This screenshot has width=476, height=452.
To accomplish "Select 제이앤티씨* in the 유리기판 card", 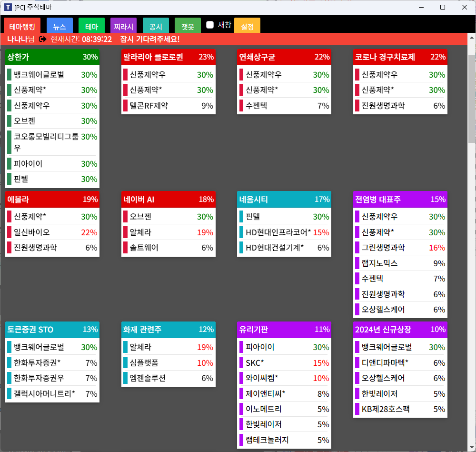I will [x=284, y=394].
